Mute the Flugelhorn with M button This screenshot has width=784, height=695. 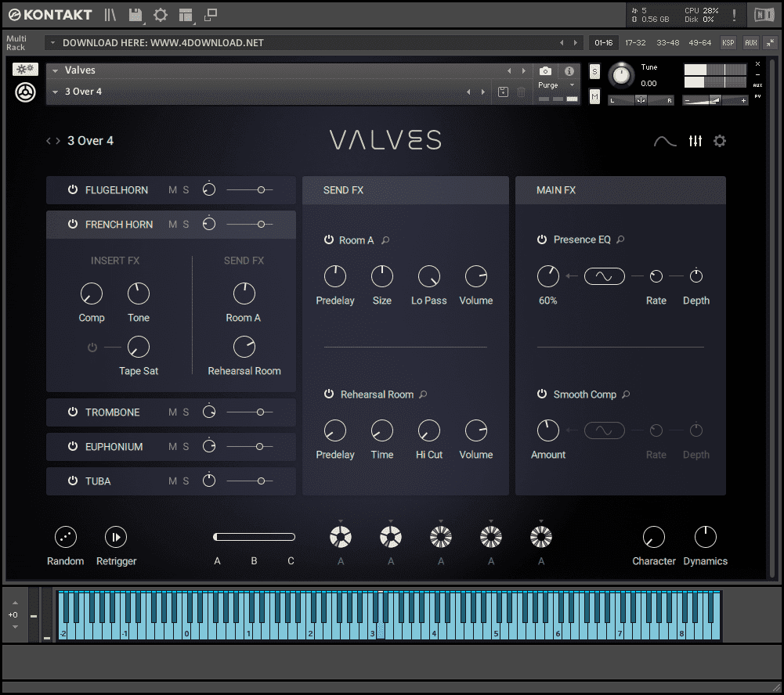pyautogui.click(x=172, y=190)
